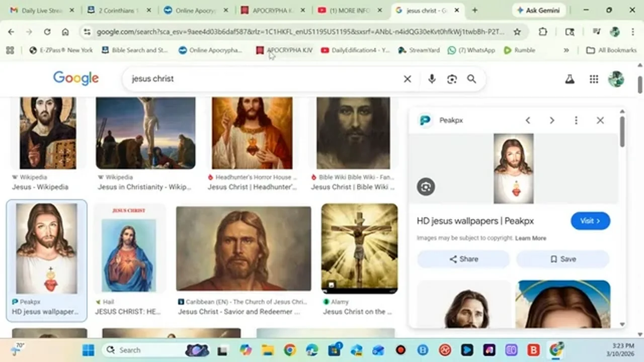Open Chrome extensions puzzle icon
644x362 pixels.
tap(543, 32)
